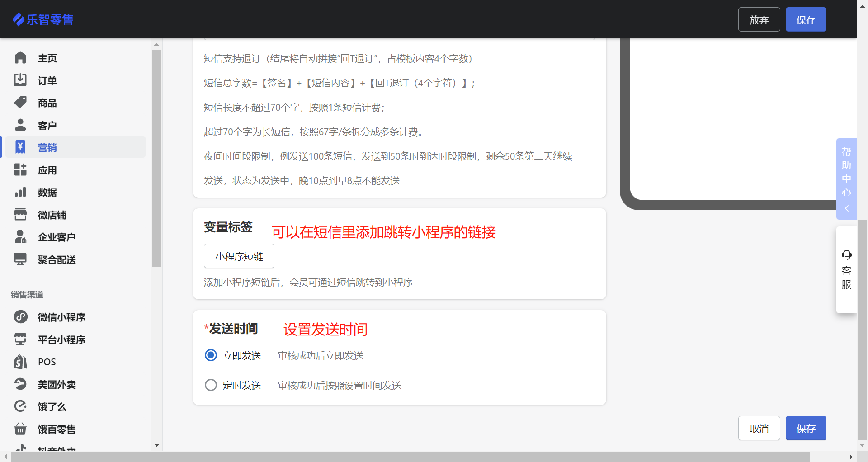Image resolution: width=868 pixels, height=462 pixels.
Task: Open the 客户 person icon
Action: coord(20,125)
